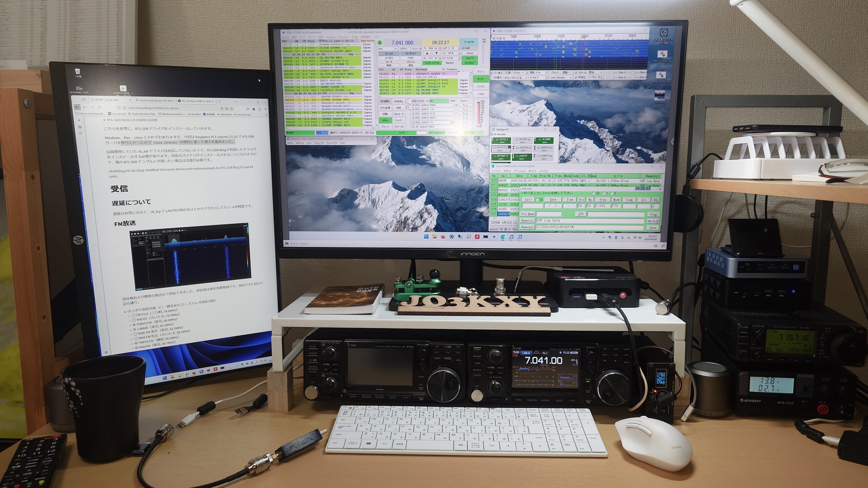This screenshot has width=868, height=488.
Task: Adjust JTDX Pwr vertical slider
Action: pyautogui.click(x=483, y=53)
